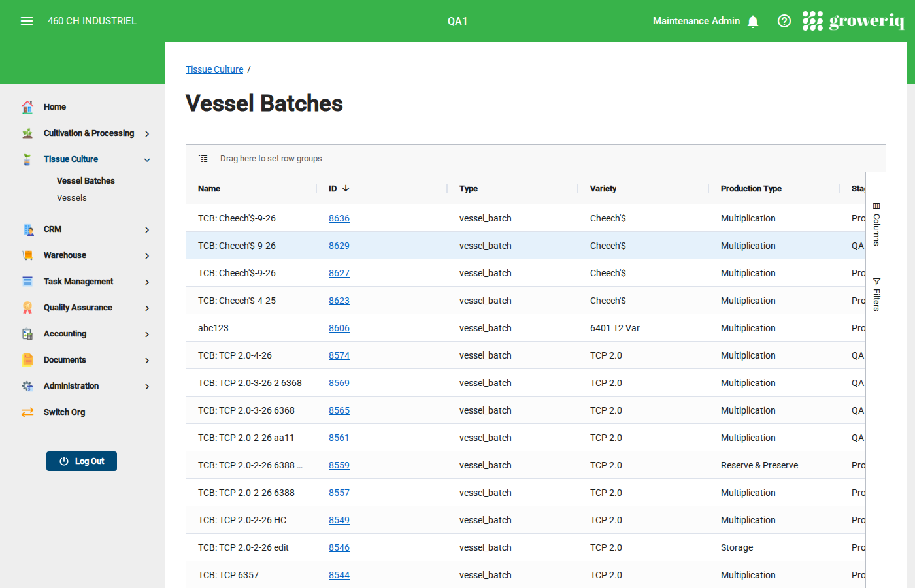
Task: Sort by the Variety column header
Action: tap(603, 188)
